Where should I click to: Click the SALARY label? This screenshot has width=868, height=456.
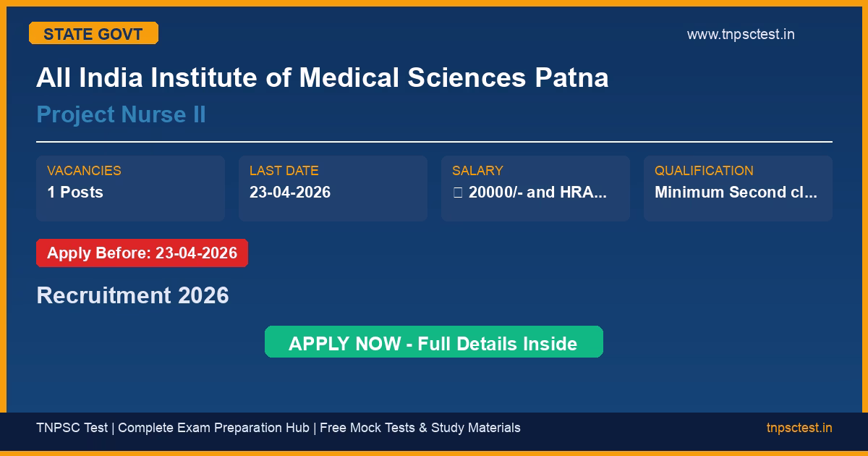[477, 171]
